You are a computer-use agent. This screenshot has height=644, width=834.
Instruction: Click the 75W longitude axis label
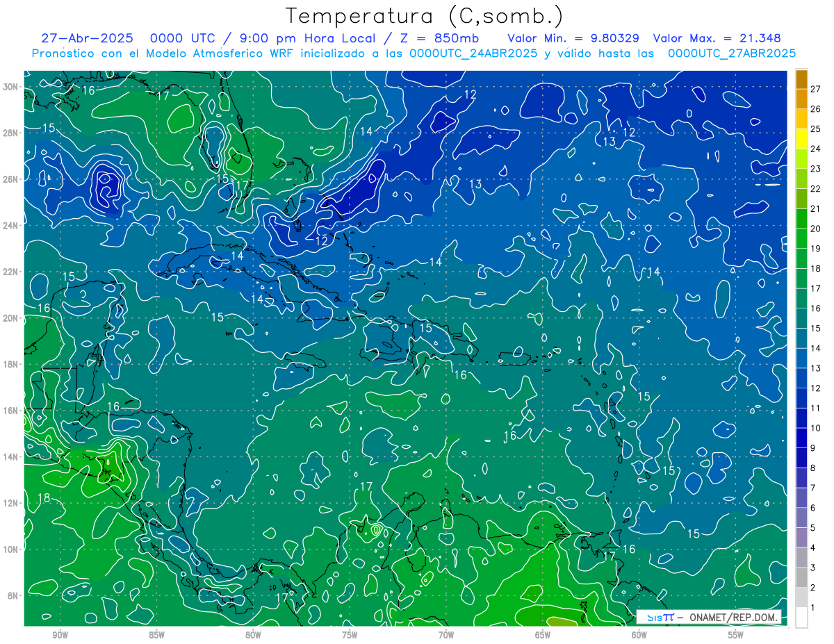click(350, 635)
